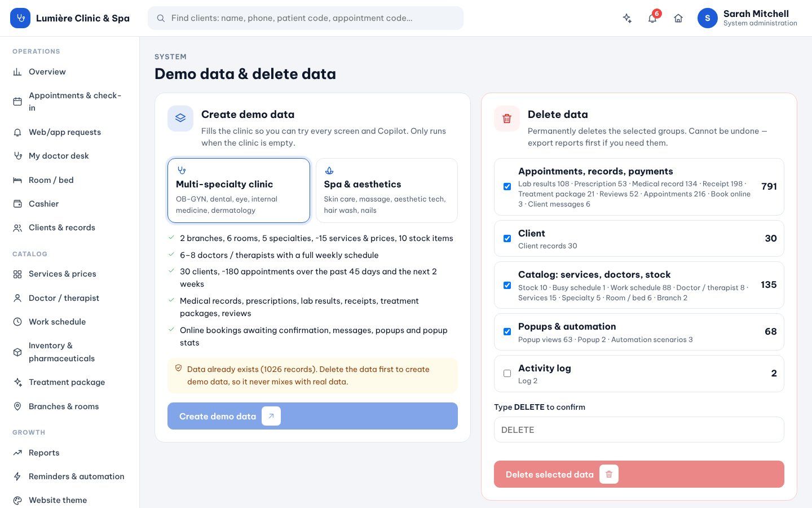Viewport: 812px width, 508px height.
Task: Click the 135 catalog record count
Action: (769, 285)
